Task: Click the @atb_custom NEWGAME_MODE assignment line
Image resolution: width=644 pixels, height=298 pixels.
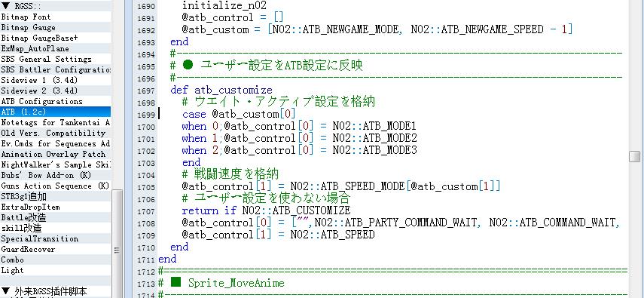Action: point(377,29)
